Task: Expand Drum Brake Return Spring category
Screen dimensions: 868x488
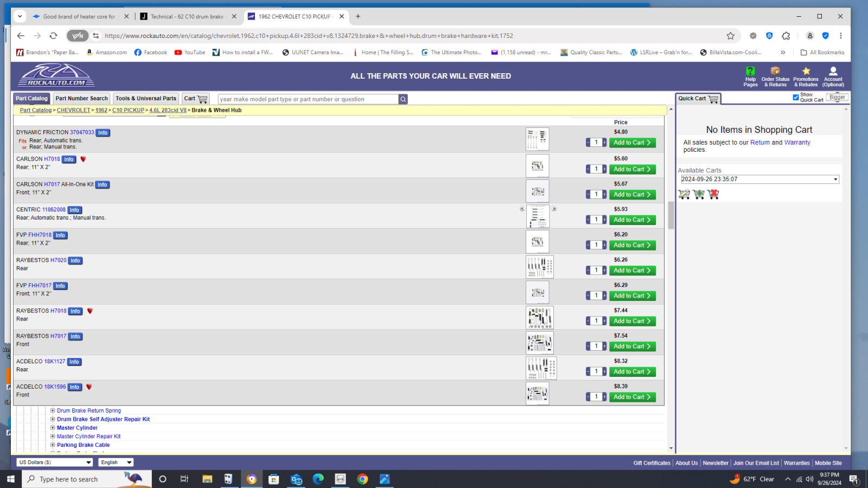Action: (x=53, y=410)
